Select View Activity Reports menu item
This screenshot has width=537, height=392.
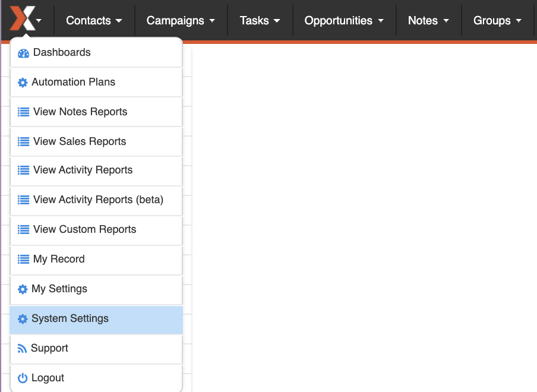coord(83,170)
